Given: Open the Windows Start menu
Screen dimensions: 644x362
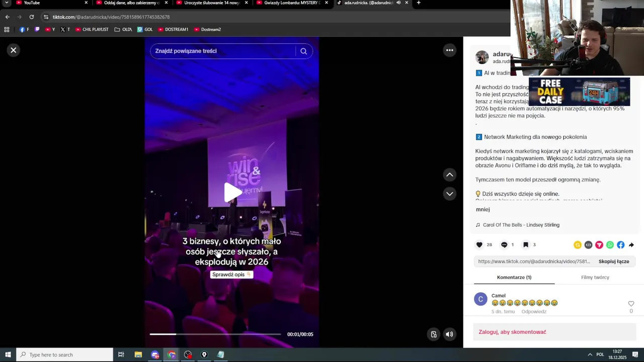Looking at the screenshot, I should click(8, 355).
